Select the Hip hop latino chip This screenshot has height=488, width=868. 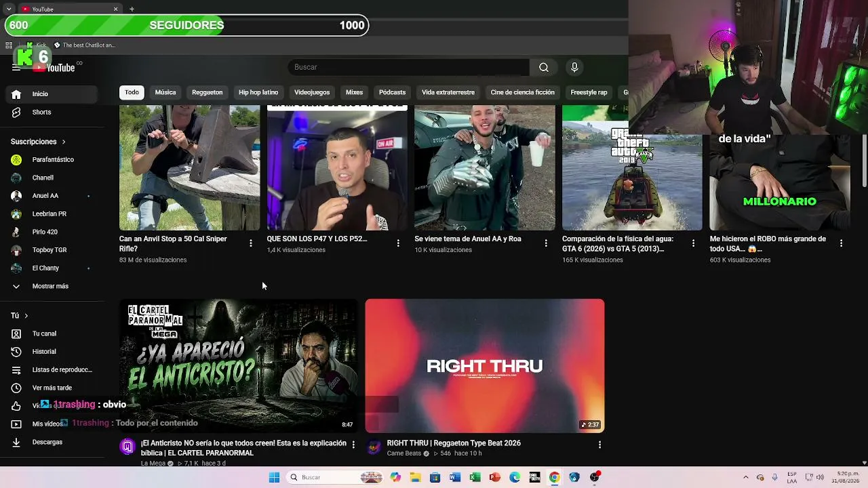click(x=258, y=92)
